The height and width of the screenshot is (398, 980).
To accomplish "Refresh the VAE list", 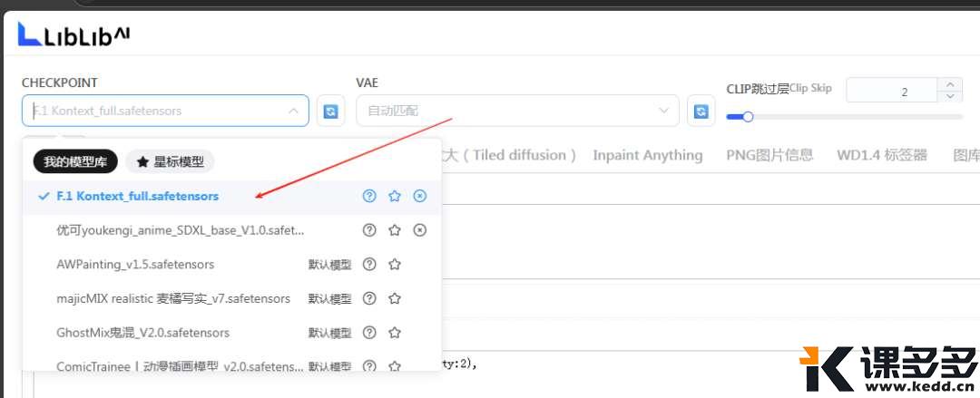I will [701, 112].
